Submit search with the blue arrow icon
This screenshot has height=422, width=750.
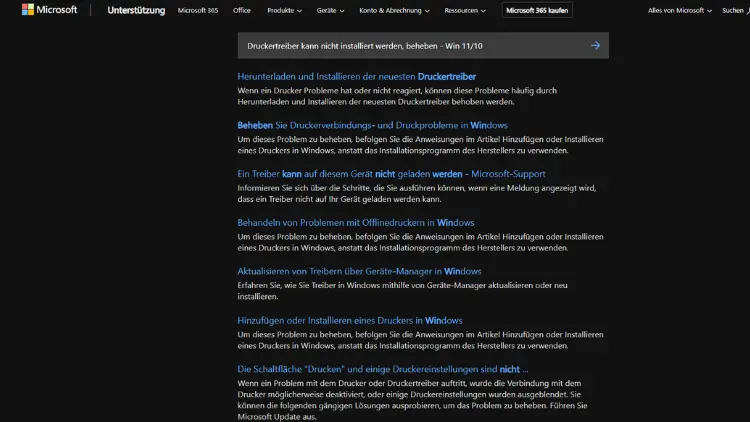595,45
